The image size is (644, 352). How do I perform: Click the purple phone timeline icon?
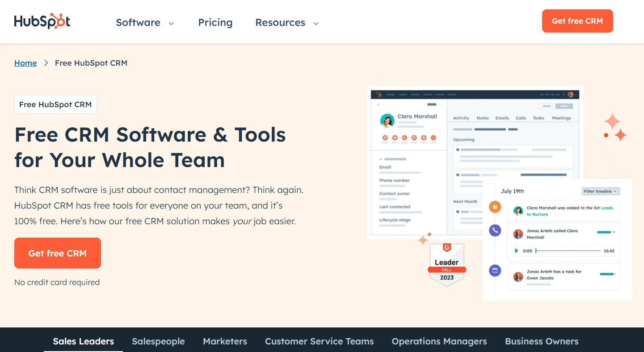(495, 230)
